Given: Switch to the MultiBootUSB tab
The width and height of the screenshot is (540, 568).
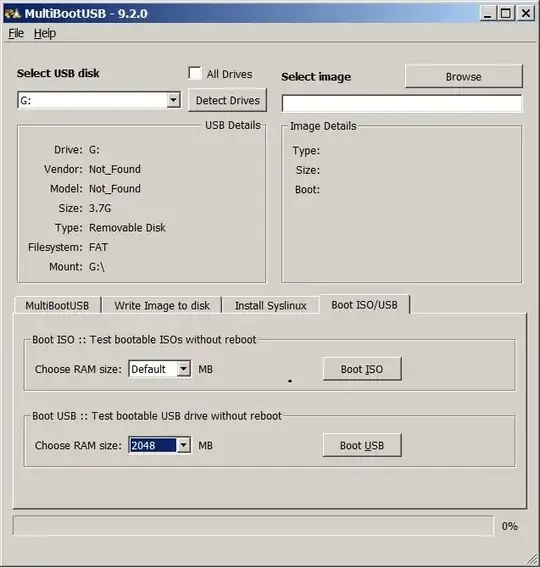Looking at the screenshot, I should click(x=57, y=305).
